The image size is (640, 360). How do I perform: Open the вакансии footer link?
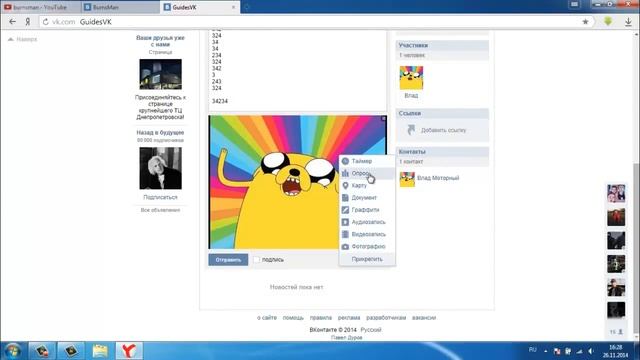tap(424, 318)
